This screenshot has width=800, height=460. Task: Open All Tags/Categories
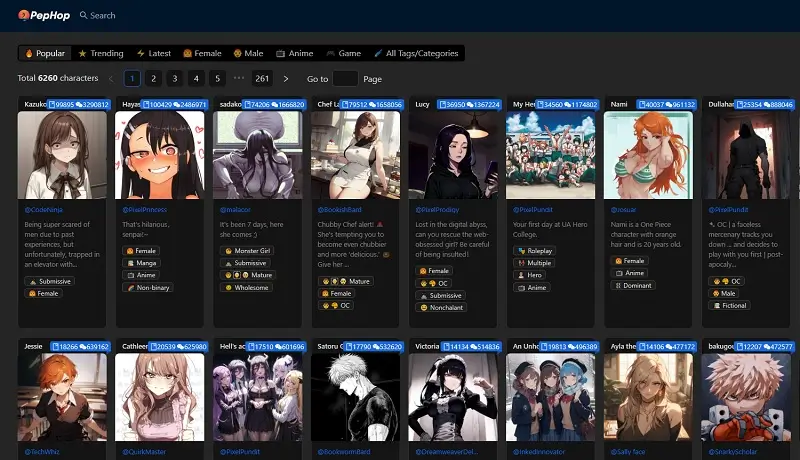coord(415,53)
